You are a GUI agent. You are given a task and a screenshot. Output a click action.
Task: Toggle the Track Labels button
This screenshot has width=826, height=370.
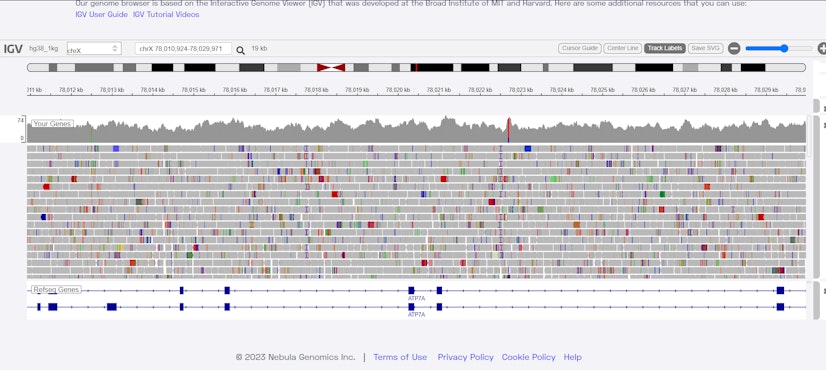pyautogui.click(x=665, y=48)
